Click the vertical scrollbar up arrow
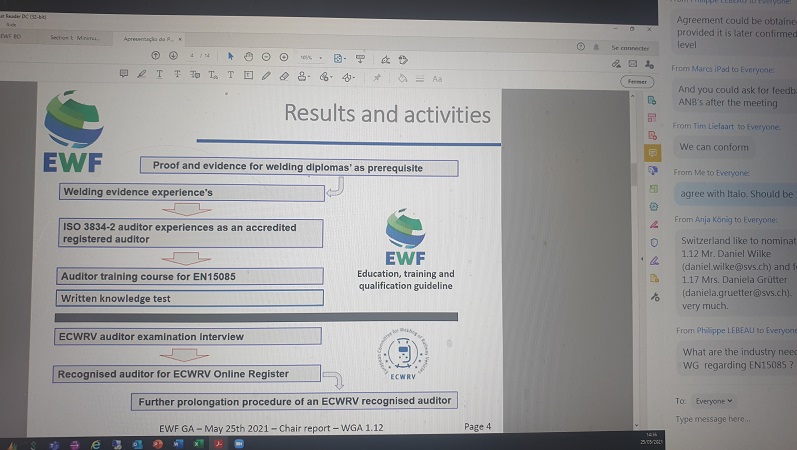 coord(633,96)
